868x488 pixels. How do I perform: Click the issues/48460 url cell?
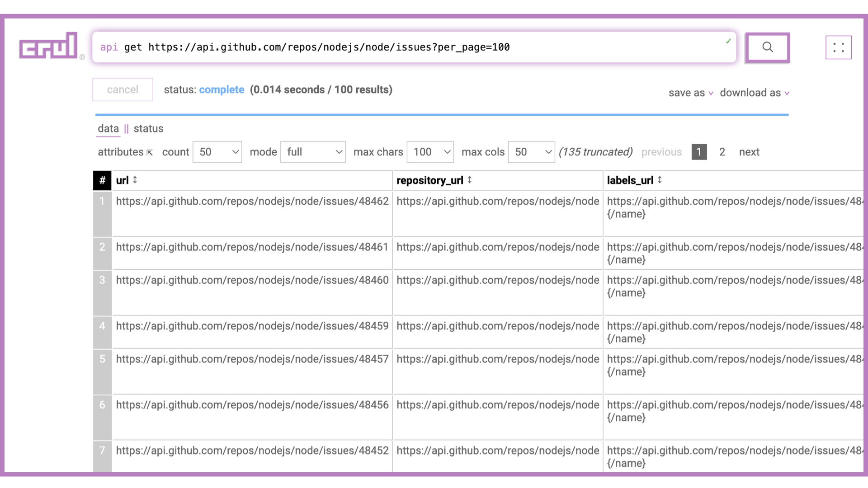252,292
